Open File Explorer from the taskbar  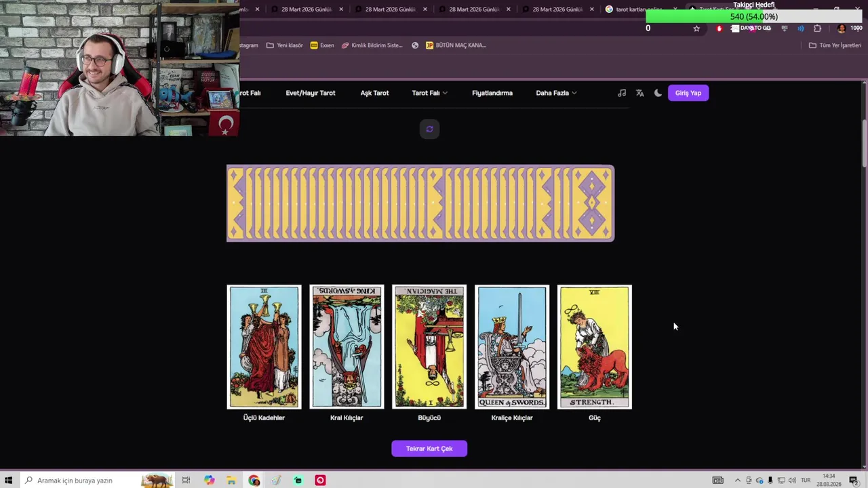231,481
